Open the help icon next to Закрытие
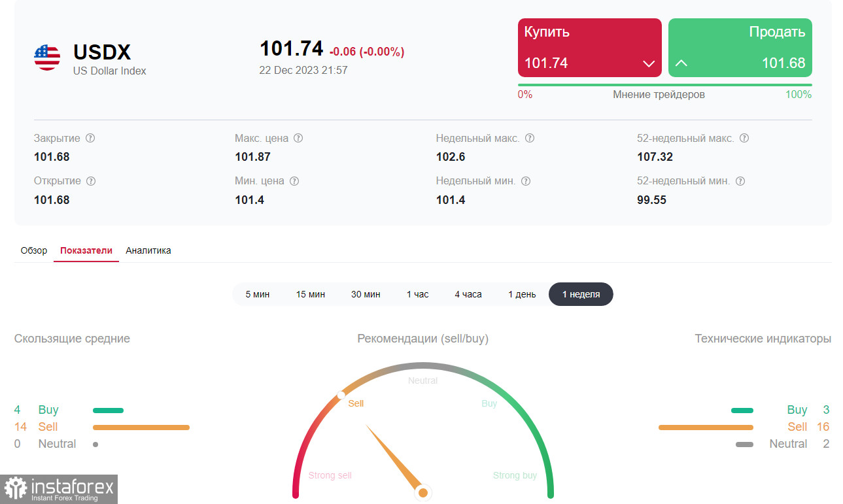The width and height of the screenshot is (843, 504). pos(90,139)
